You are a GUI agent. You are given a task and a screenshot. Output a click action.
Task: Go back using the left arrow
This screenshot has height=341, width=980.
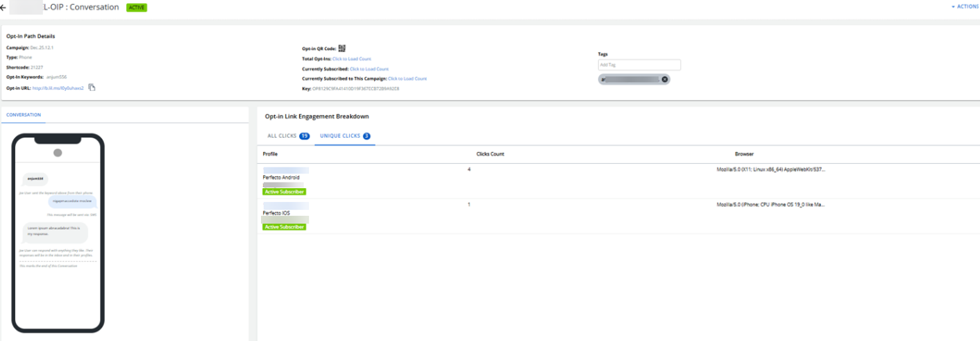point(4,7)
